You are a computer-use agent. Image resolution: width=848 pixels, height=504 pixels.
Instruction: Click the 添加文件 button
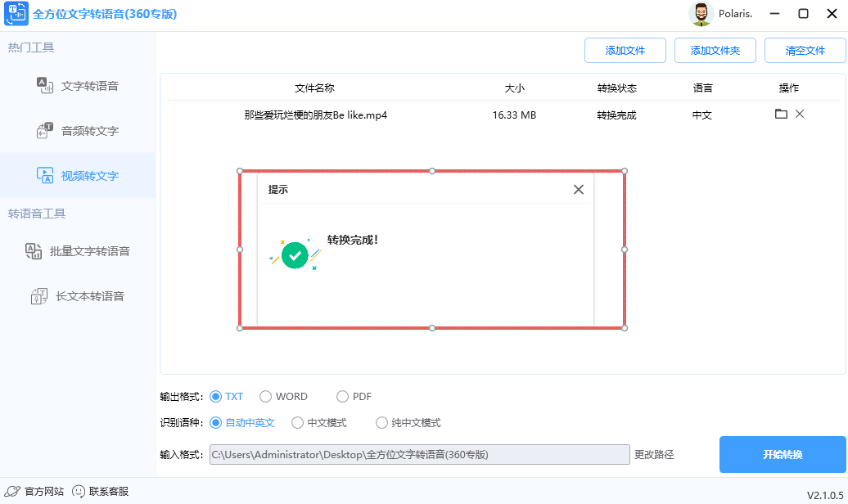(625, 50)
